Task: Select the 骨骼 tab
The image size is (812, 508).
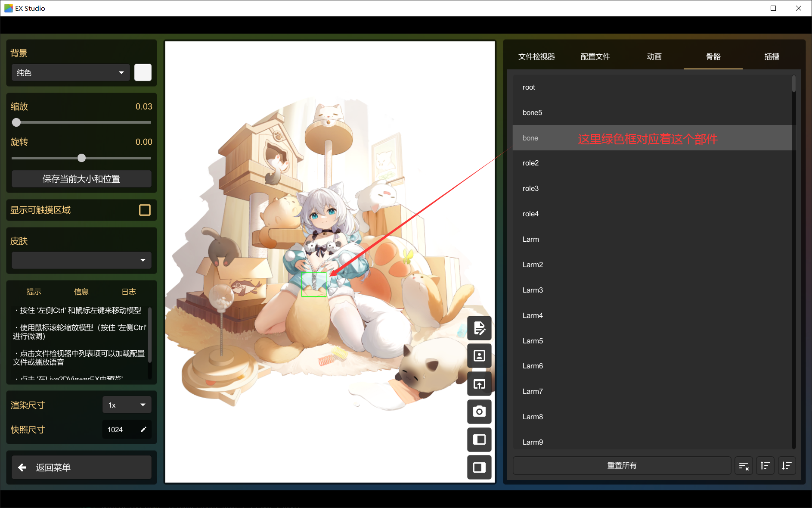Action: click(713, 56)
